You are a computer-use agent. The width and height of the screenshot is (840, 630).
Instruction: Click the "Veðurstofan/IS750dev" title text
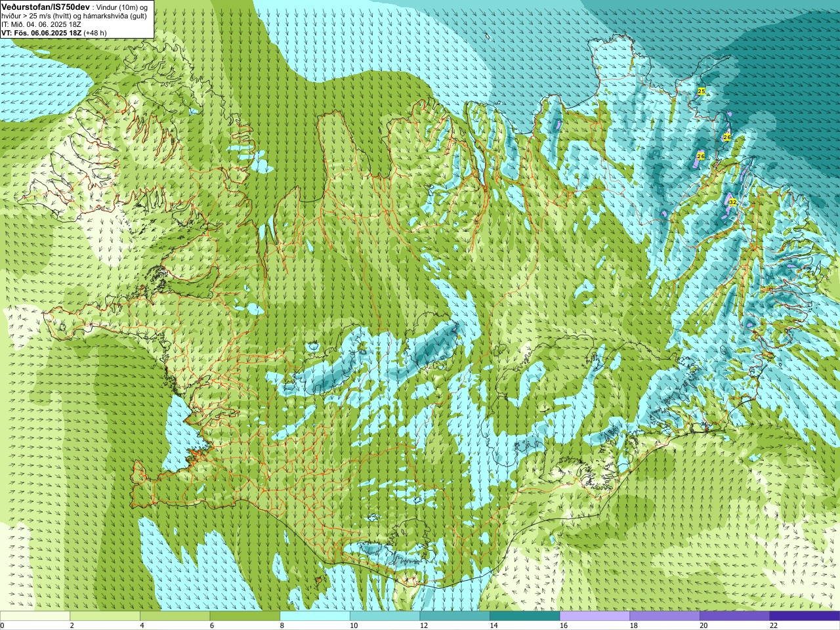[46, 6]
